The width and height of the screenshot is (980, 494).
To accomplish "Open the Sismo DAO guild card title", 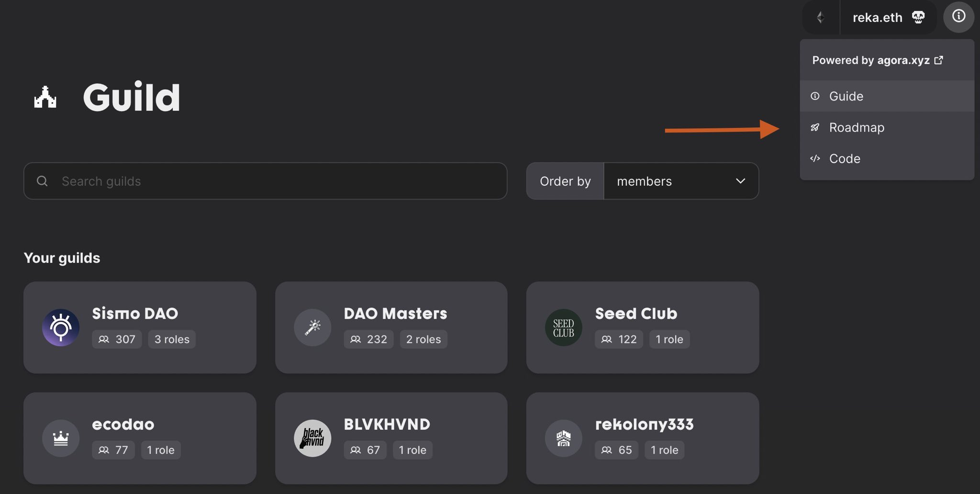I will tap(135, 314).
